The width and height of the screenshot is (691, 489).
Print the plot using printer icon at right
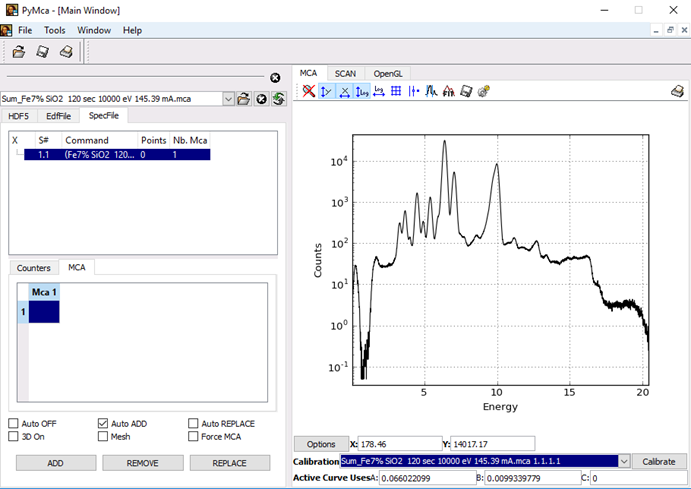[x=677, y=91]
